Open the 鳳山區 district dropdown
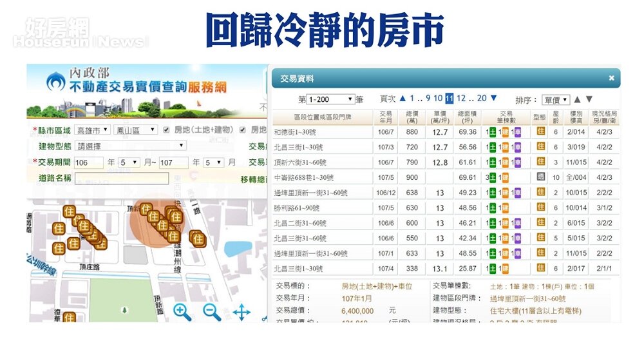This screenshot has height=339, width=644. 135,130
